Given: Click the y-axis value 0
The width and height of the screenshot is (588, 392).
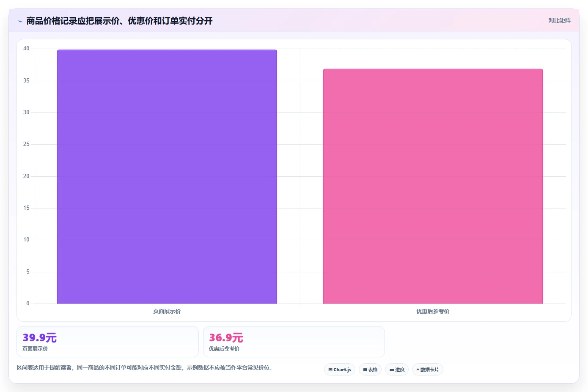Looking at the screenshot, I should 28,304.
